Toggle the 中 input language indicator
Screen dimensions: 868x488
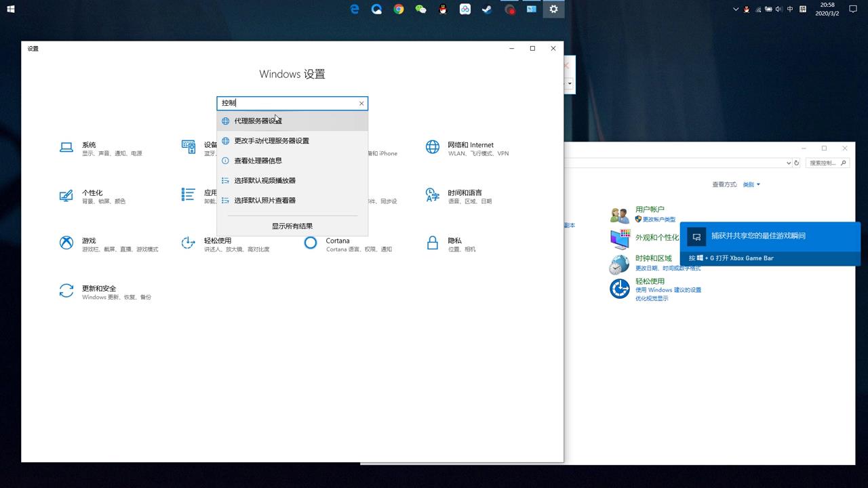pos(790,9)
